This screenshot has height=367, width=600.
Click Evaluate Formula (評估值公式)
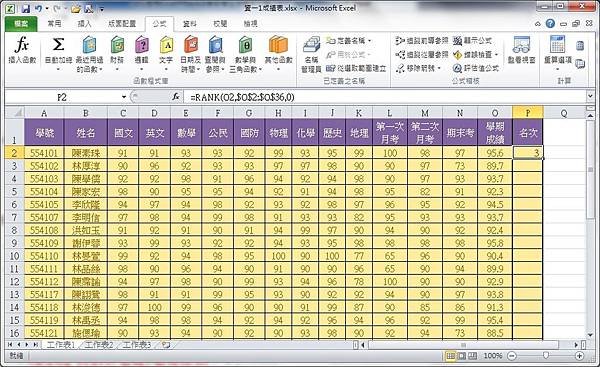(476, 69)
